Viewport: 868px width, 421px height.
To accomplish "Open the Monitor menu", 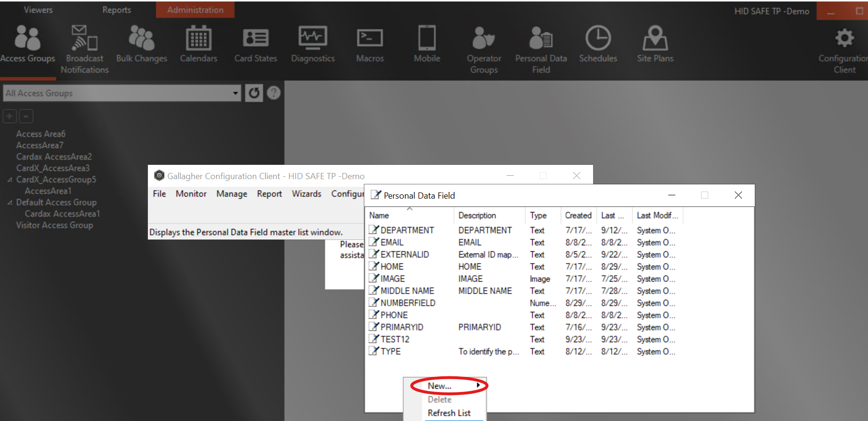I will click(191, 194).
